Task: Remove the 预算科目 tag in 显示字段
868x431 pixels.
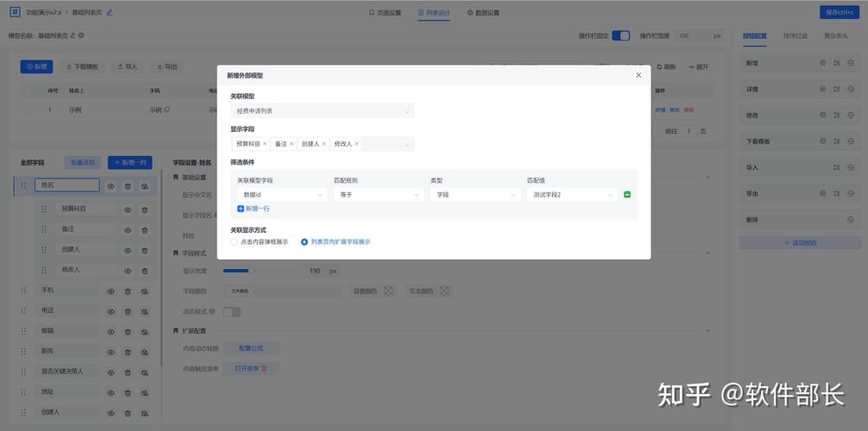Action: point(265,144)
